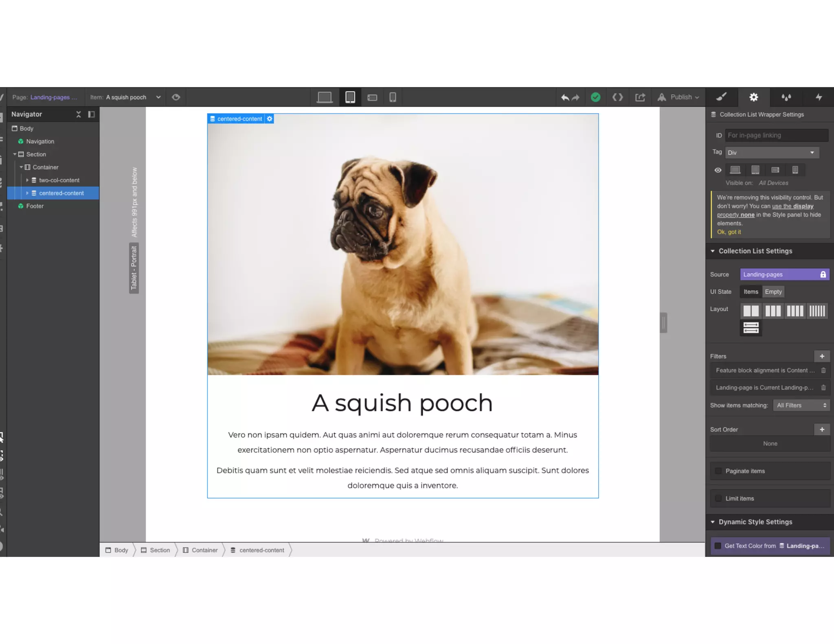Toggle Get Text Color from Landing-pages
Screen dimensions: 834x644
click(718, 546)
